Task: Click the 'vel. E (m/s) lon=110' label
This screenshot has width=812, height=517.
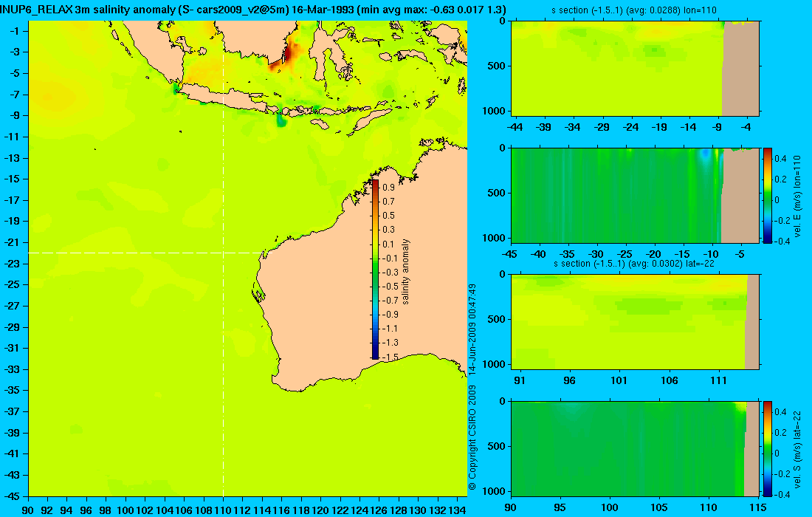Action: point(797,195)
